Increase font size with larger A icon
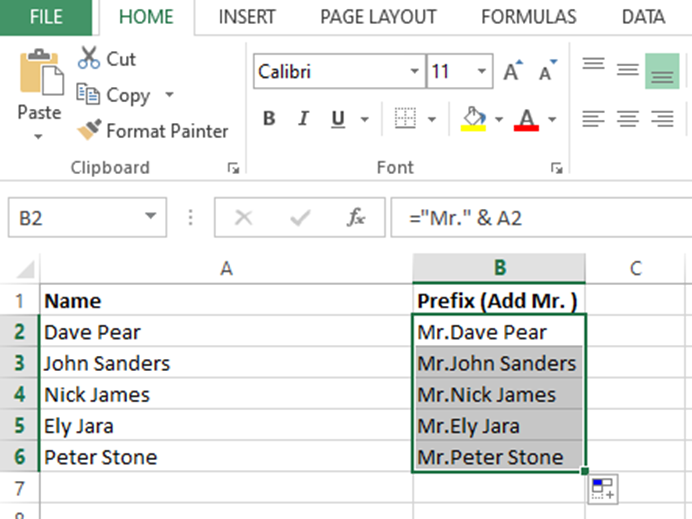692x519 pixels. click(512, 72)
